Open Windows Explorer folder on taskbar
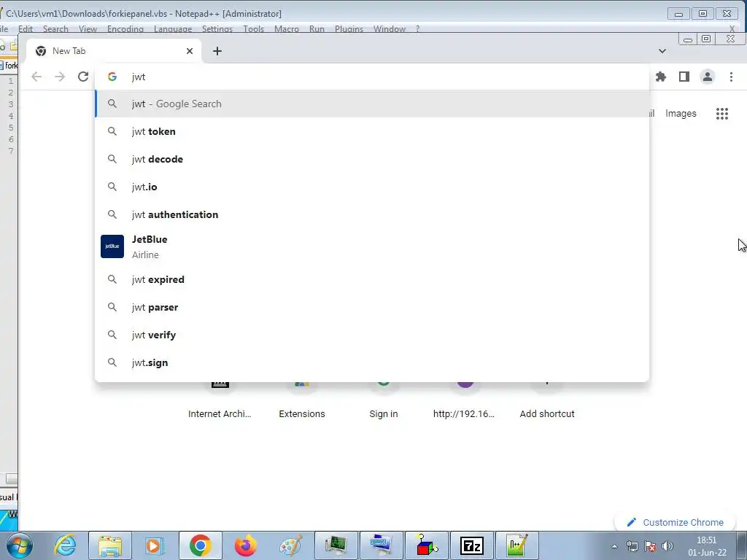Image resolution: width=747 pixels, height=560 pixels. click(x=110, y=545)
